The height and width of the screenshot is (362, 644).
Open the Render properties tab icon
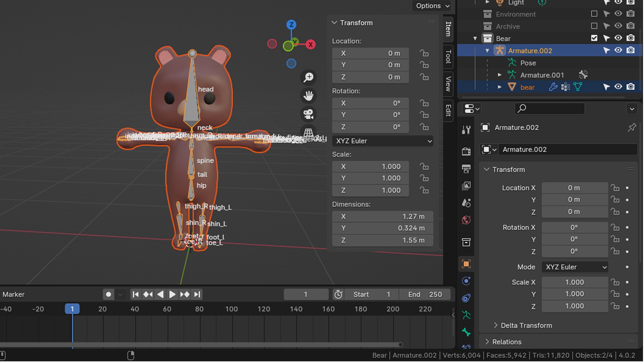[x=466, y=151]
